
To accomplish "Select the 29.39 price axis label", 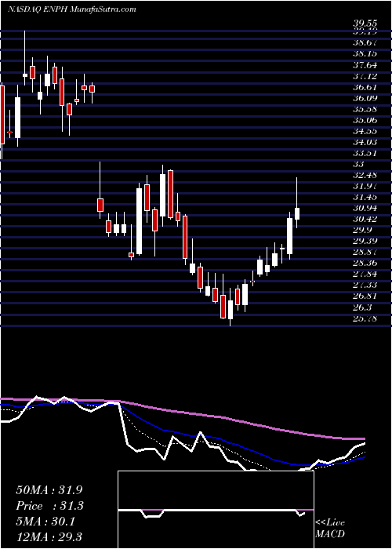I will coord(365,241).
